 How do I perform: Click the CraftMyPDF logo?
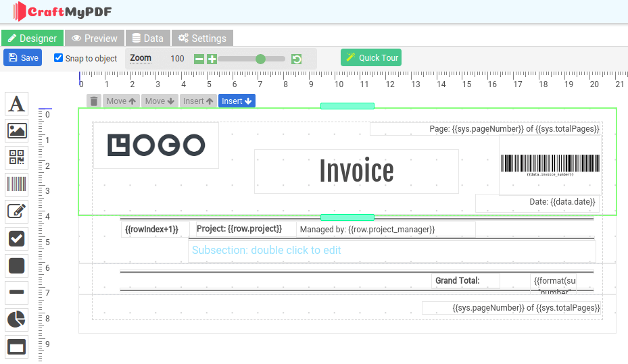click(62, 11)
